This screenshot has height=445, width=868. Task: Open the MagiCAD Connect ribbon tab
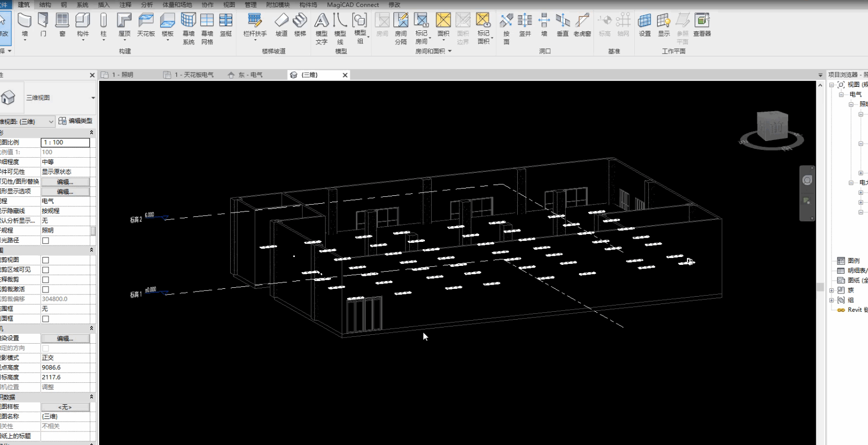click(x=353, y=5)
